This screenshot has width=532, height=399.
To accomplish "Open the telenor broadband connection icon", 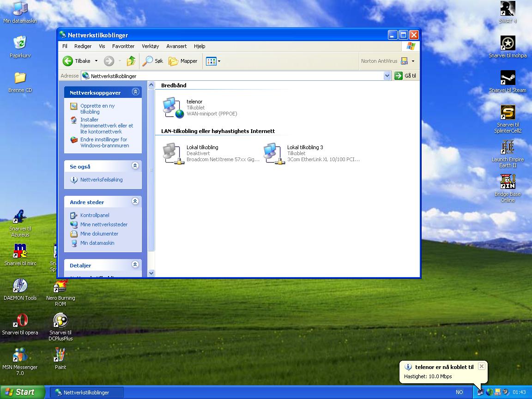I will click(x=173, y=108).
